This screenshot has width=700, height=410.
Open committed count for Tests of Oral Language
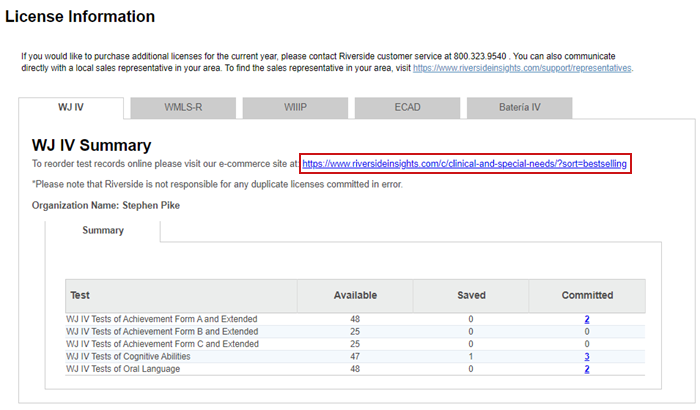pos(587,369)
